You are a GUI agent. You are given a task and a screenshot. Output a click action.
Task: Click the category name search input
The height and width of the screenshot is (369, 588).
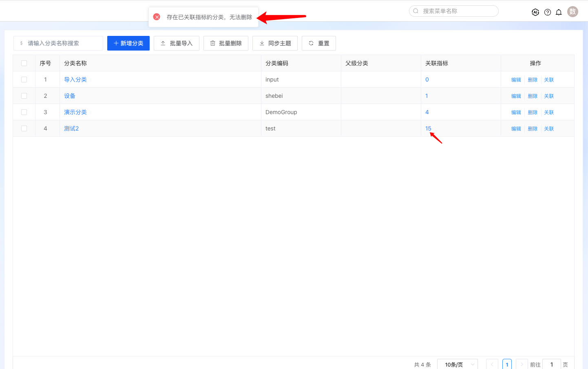click(x=61, y=43)
